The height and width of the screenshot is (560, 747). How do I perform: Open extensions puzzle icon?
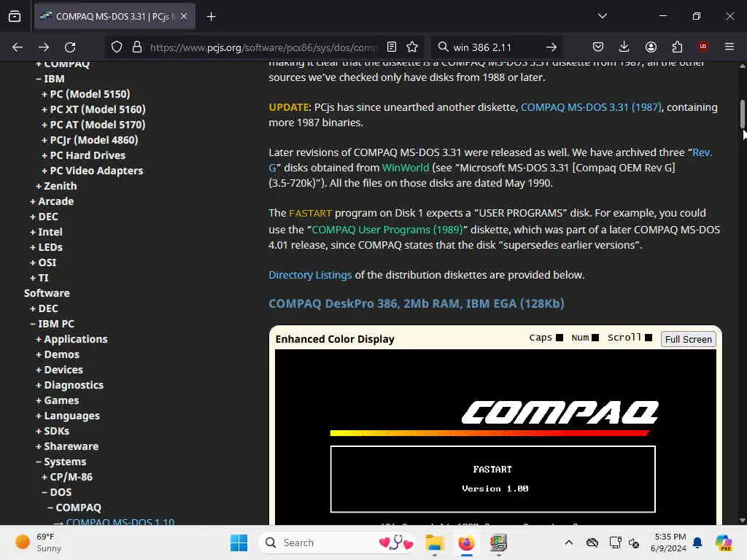pyautogui.click(x=677, y=47)
